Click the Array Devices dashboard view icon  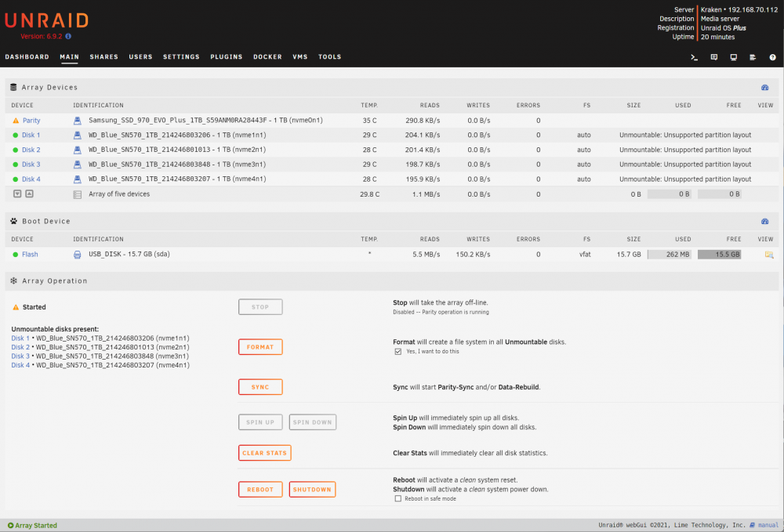(x=765, y=88)
